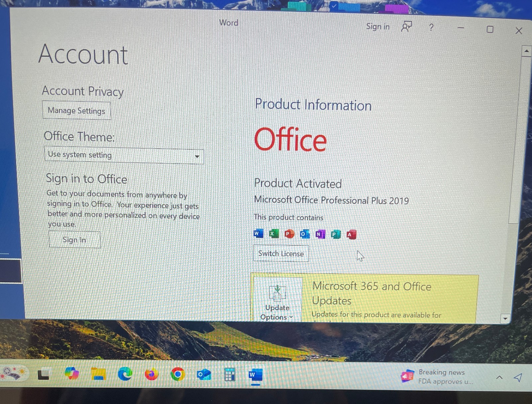Viewport: 532px width, 404px height.
Task: Click the Publisher icon under This product contains
Action: (x=336, y=234)
